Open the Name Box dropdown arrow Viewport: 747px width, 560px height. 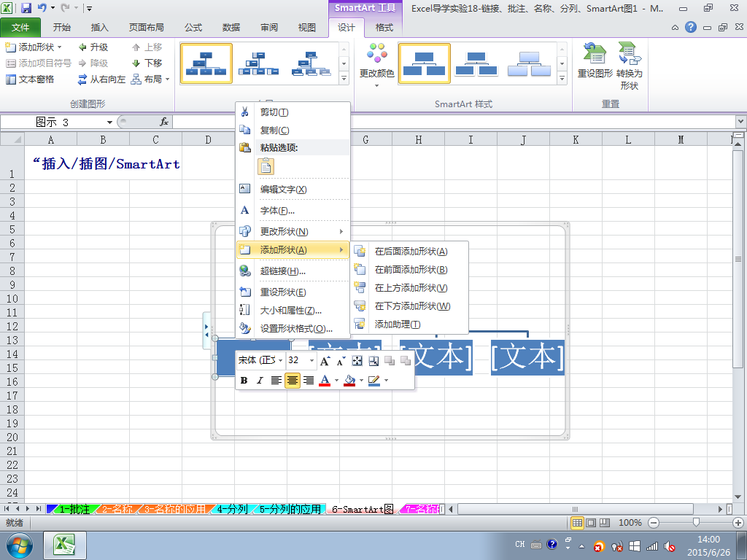click(x=109, y=122)
